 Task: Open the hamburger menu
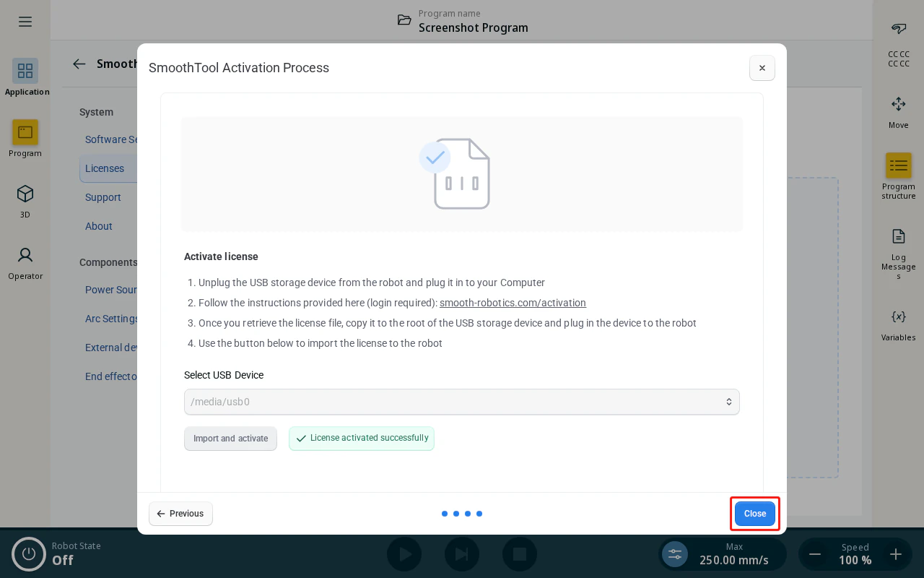[25, 22]
